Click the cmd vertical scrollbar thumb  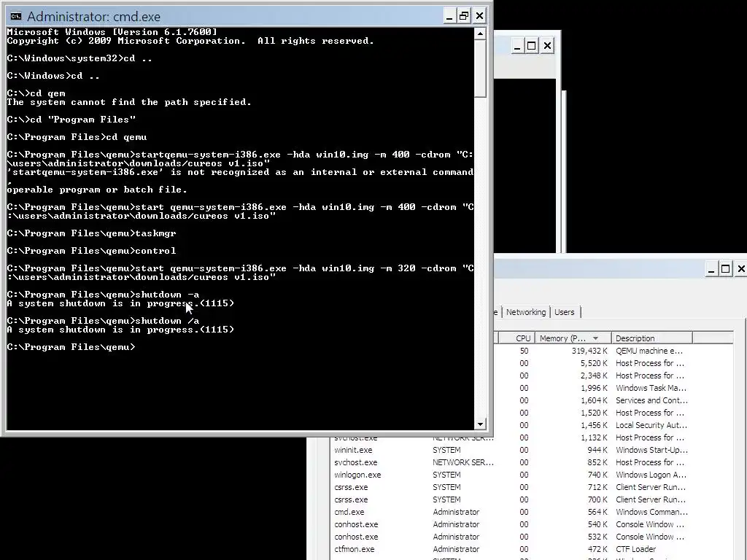[480, 69]
